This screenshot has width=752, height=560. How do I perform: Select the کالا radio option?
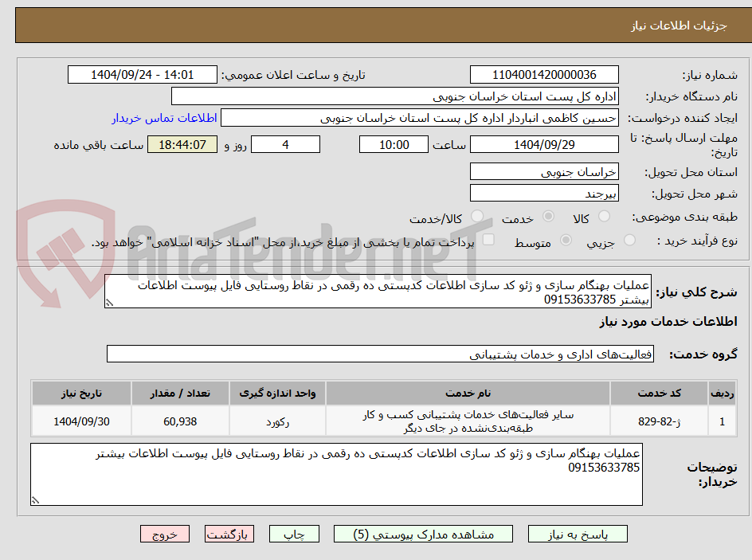605,215
